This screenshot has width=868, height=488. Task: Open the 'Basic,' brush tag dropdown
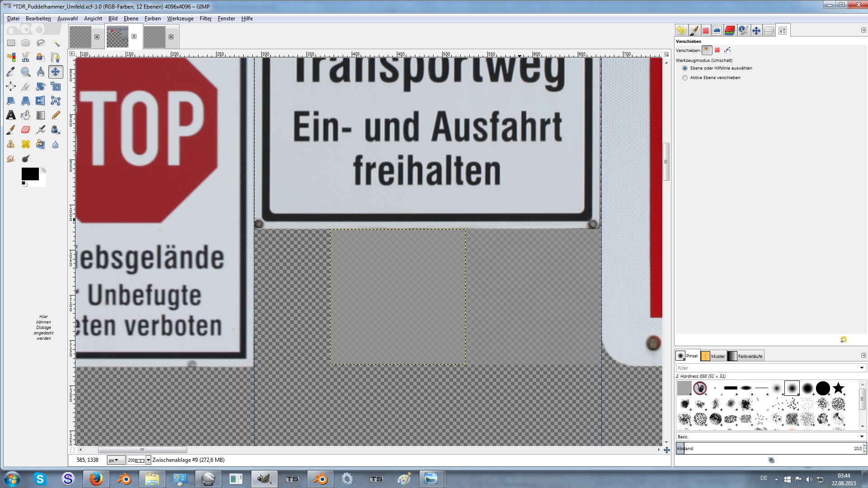click(862, 436)
